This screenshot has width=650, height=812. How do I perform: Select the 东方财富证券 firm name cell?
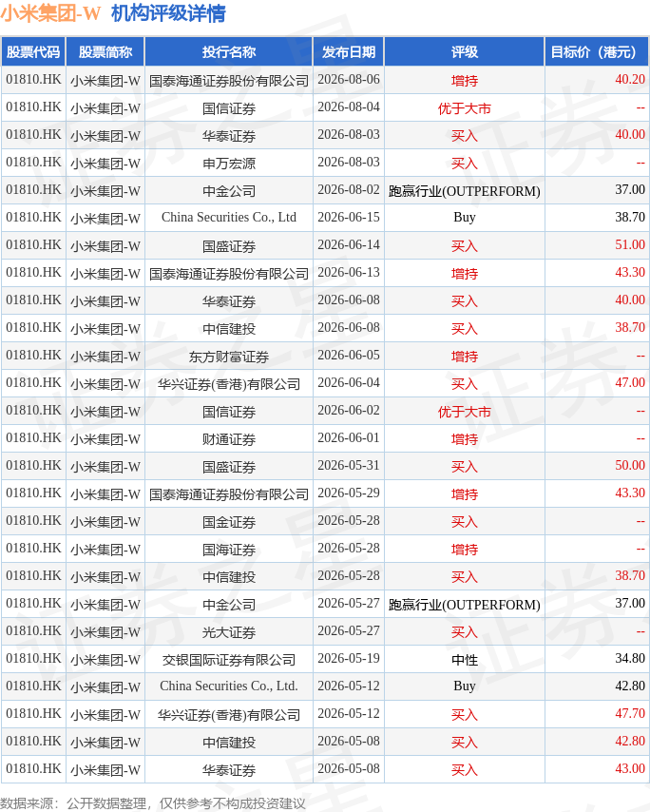tap(229, 356)
